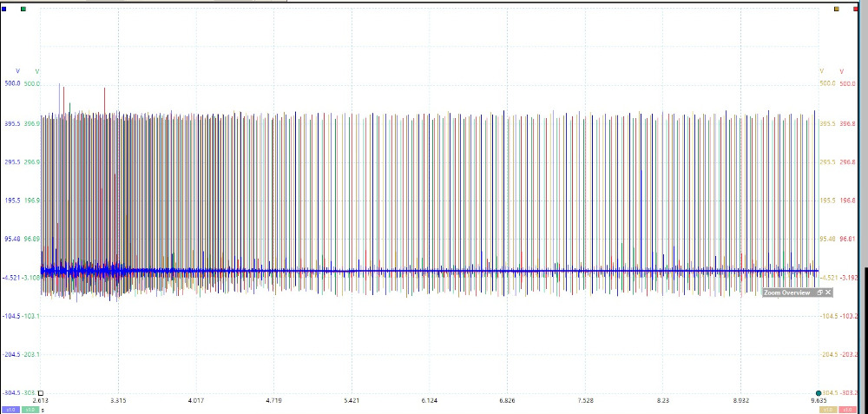868x414 pixels.
Task: Click the yellow 500.0 axis label at right
Action: click(827, 84)
